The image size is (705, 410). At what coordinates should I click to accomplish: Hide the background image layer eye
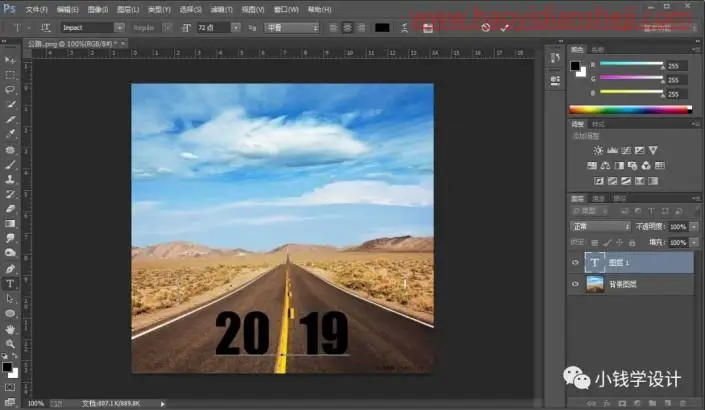coord(575,284)
